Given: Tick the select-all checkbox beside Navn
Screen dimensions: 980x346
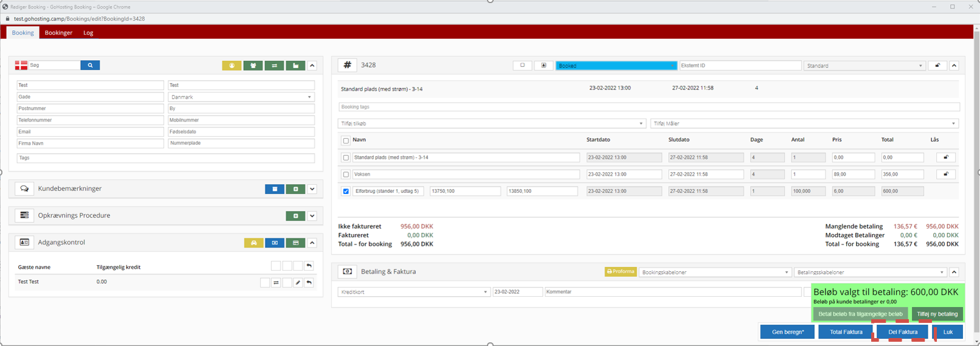Looking at the screenshot, I should [346, 140].
